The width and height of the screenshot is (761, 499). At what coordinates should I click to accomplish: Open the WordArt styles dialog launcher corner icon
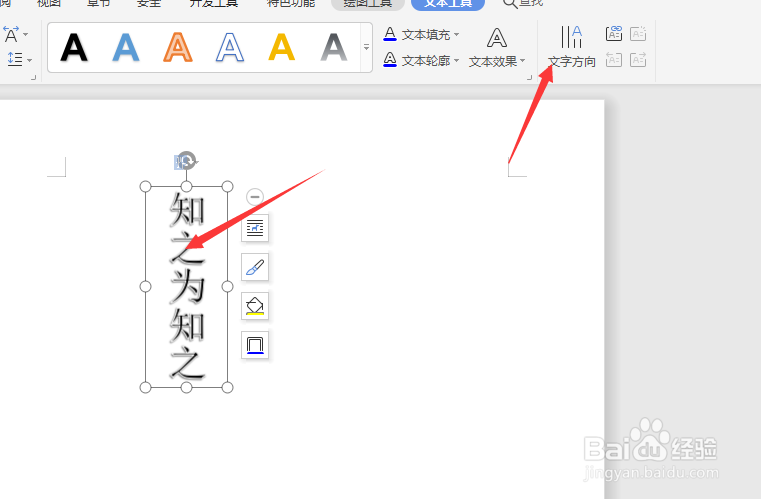pyautogui.click(x=529, y=77)
